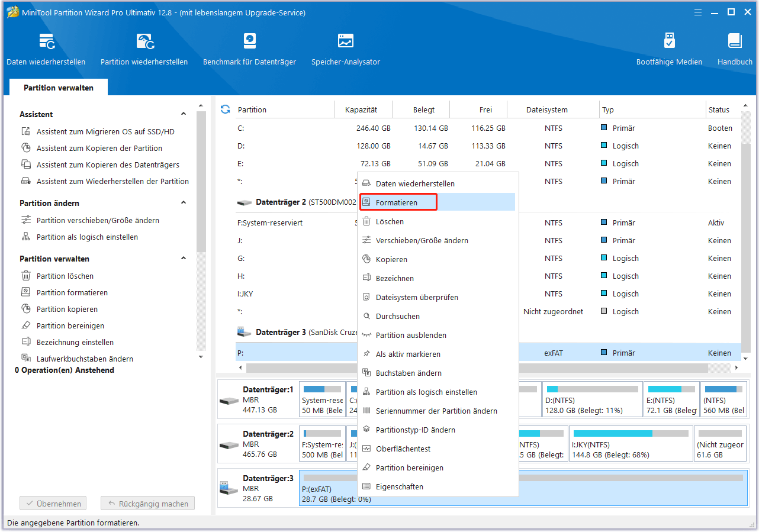The image size is (759, 532).
Task: Choose Partition als logisch einstellen in sidebar
Action: [x=79, y=237]
